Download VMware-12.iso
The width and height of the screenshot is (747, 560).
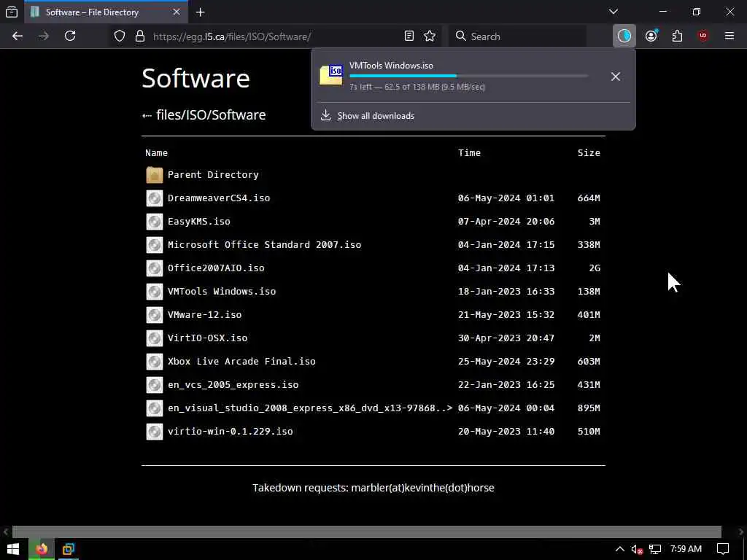(x=204, y=315)
